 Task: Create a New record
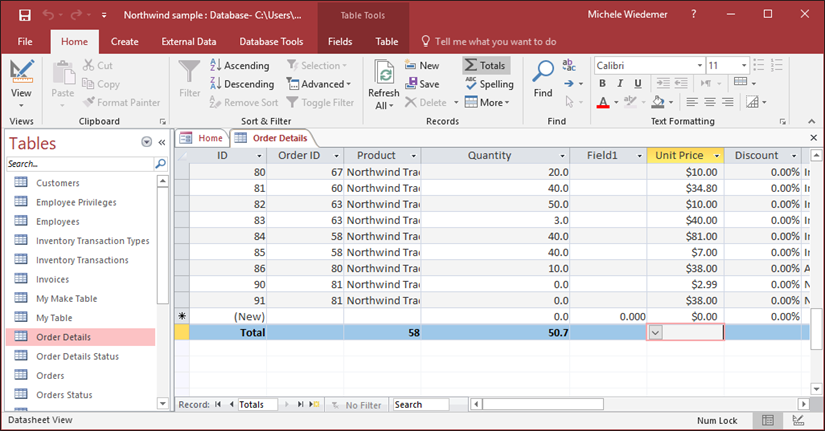(422, 65)
